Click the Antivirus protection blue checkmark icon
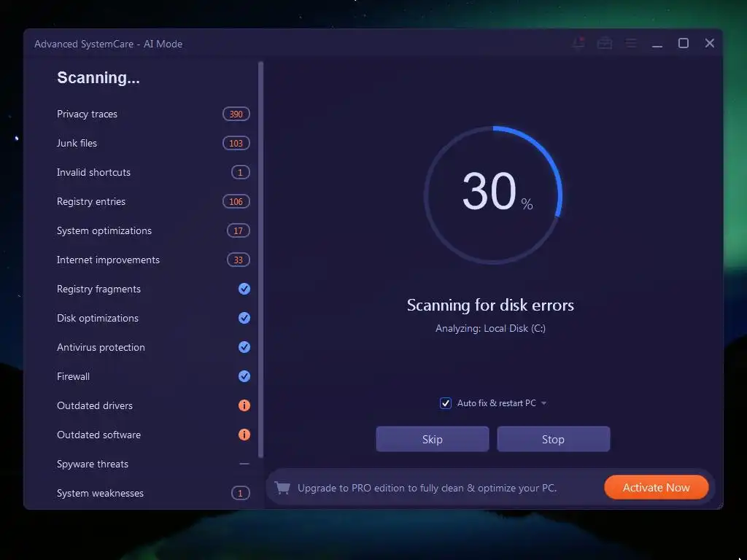This screenshot has height=560, width=747. 244,347
